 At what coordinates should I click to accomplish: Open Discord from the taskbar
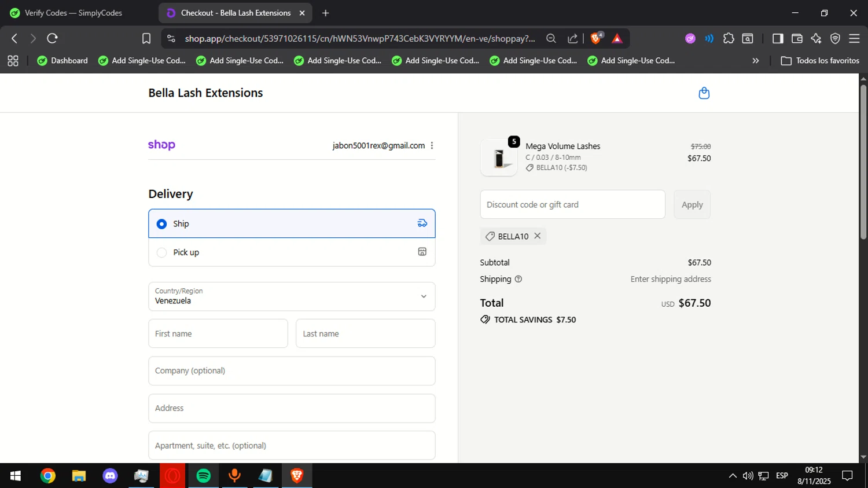tap(110, 476)
